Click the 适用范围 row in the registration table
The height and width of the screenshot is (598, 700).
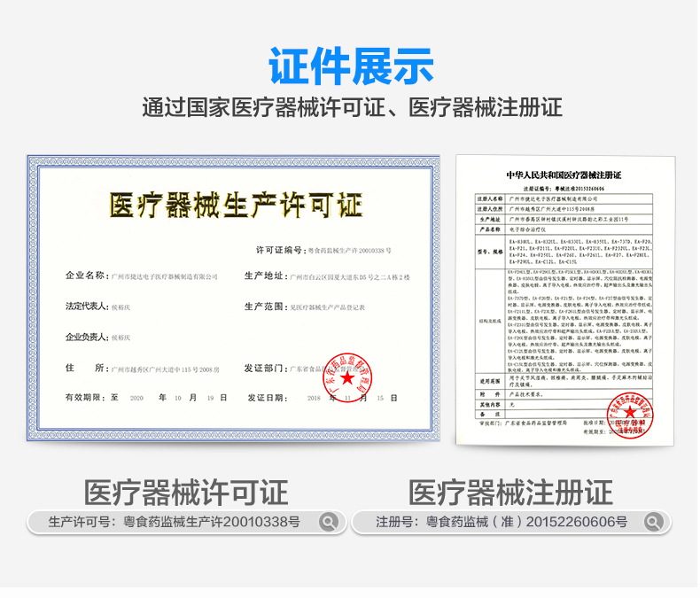coord(564,381)
